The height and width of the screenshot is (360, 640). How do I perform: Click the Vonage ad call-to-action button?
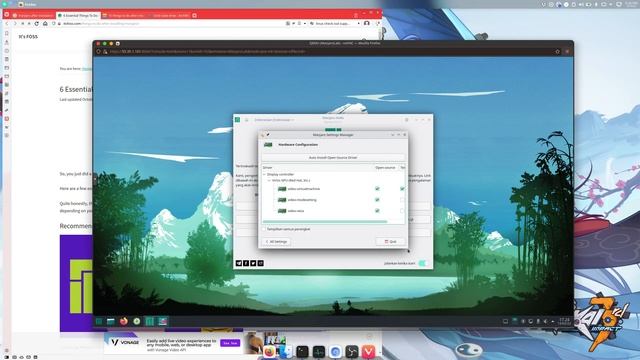click(x=231, y=343)
